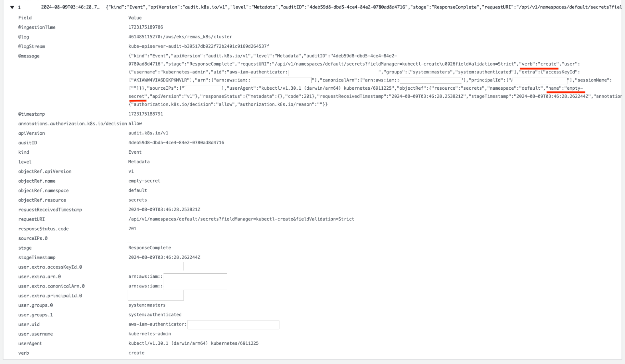The image size is (625, 364).
Task: Click the Value column header
Action: pos(135,18)
